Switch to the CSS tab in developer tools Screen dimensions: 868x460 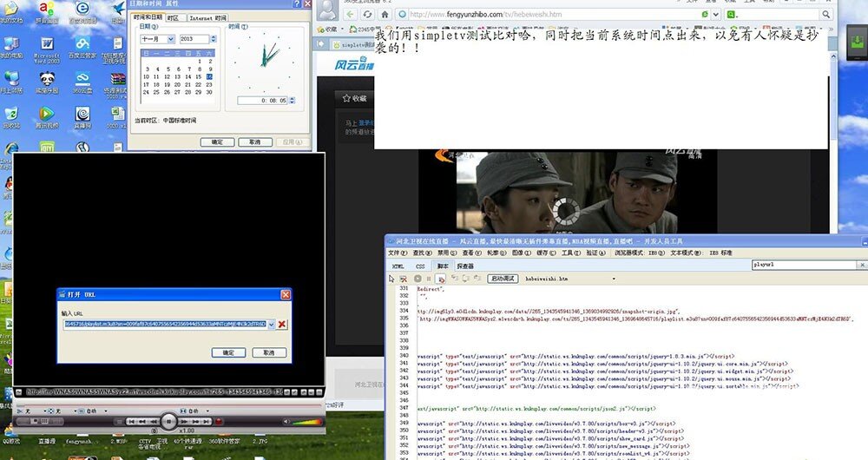(x=420, y=266)
